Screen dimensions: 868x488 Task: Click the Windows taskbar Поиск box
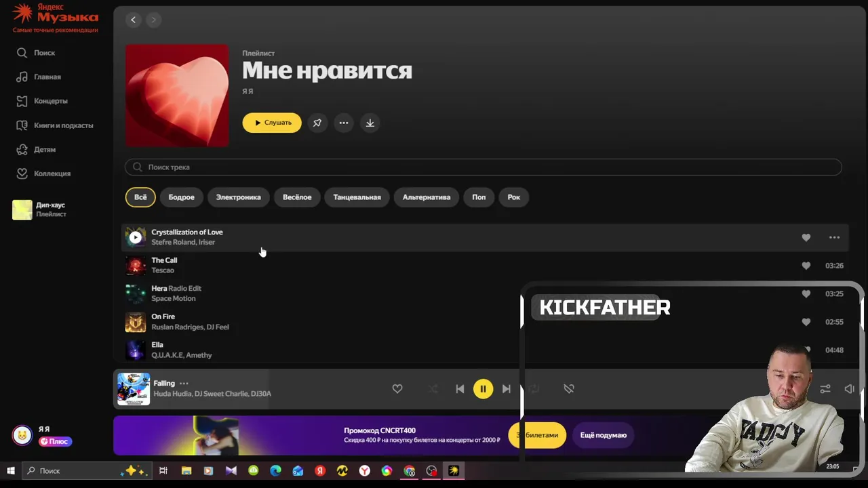(x=86, y=470)
